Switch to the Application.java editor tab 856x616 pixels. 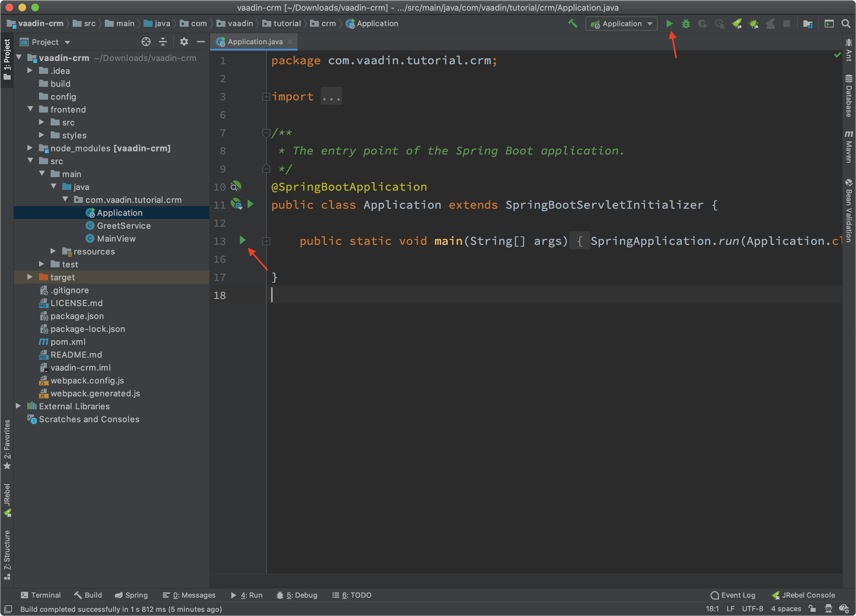[x=255, y=42]
